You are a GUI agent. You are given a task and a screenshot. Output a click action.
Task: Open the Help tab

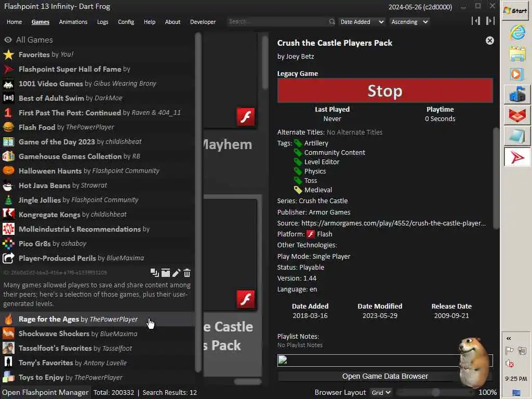click(x=149, y=22)
